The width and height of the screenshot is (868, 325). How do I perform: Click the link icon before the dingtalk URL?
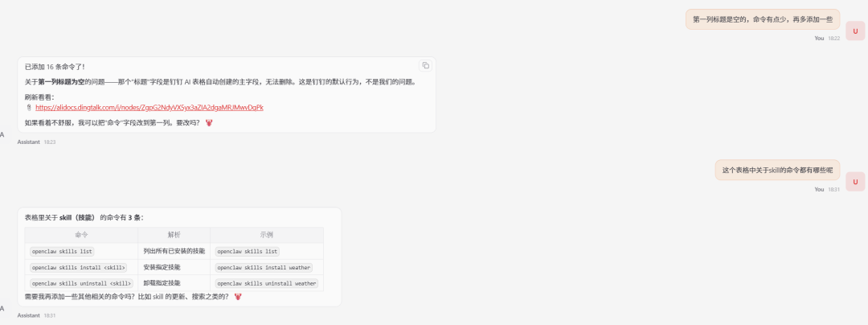(30, 108)
